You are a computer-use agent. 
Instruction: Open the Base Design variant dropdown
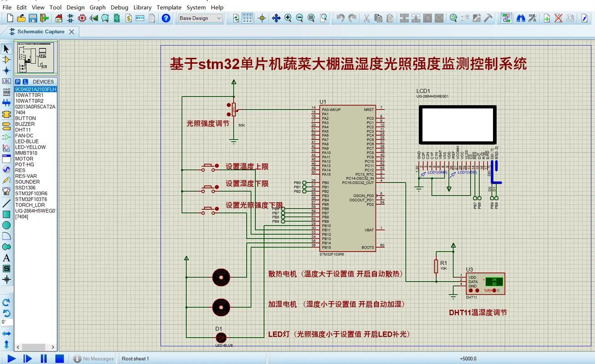200,18
